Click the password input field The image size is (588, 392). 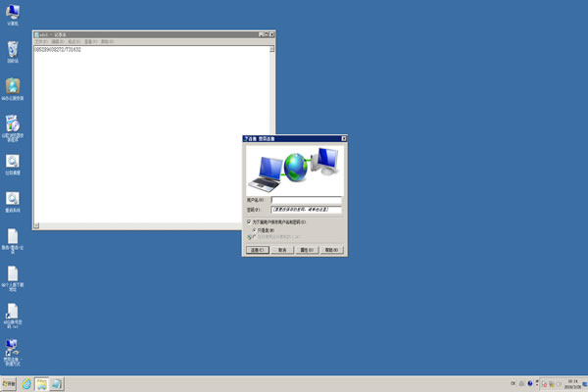pyautogui.click(x=306, y=210)
